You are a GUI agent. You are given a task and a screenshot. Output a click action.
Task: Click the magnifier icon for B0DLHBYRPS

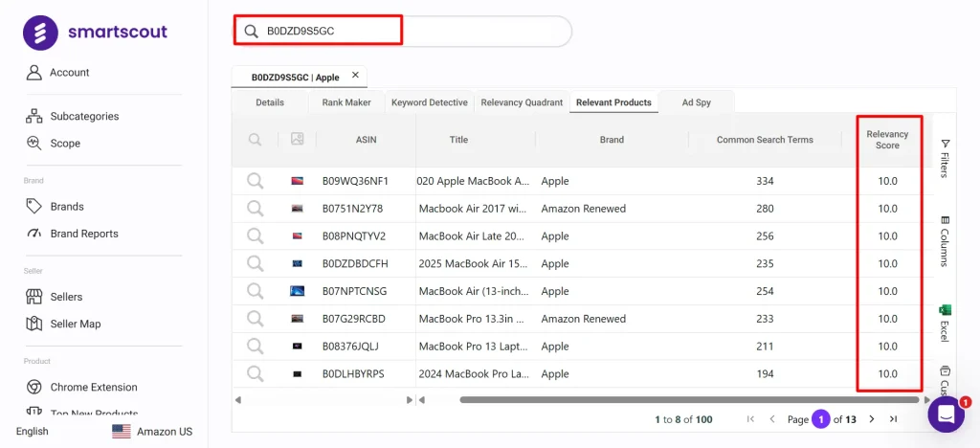[x=255, y=373]
